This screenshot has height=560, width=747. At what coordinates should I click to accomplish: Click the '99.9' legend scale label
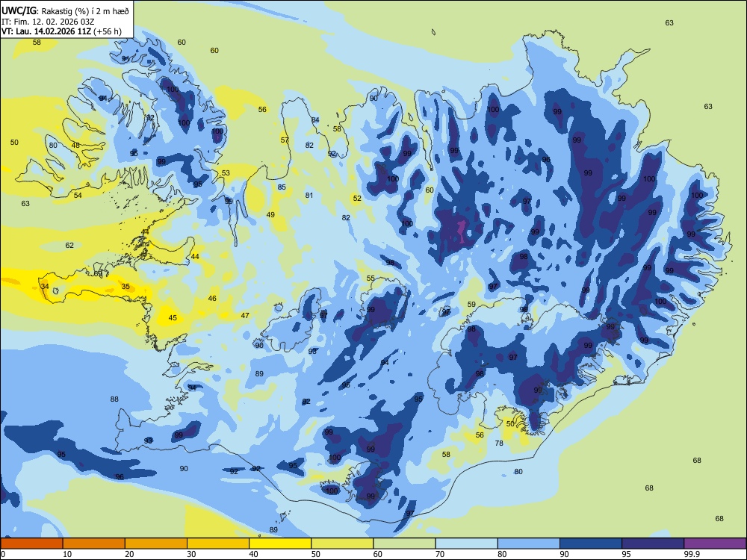[691, 554]
